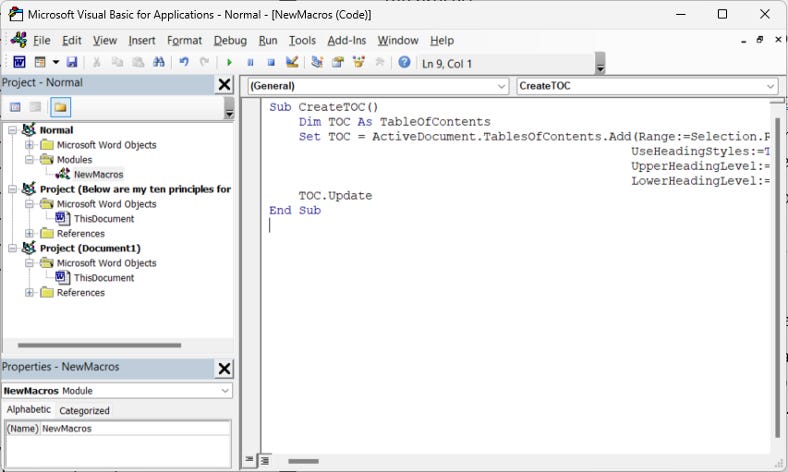
Task: Click View Object icon in Project pane
Action: point(35,107)
